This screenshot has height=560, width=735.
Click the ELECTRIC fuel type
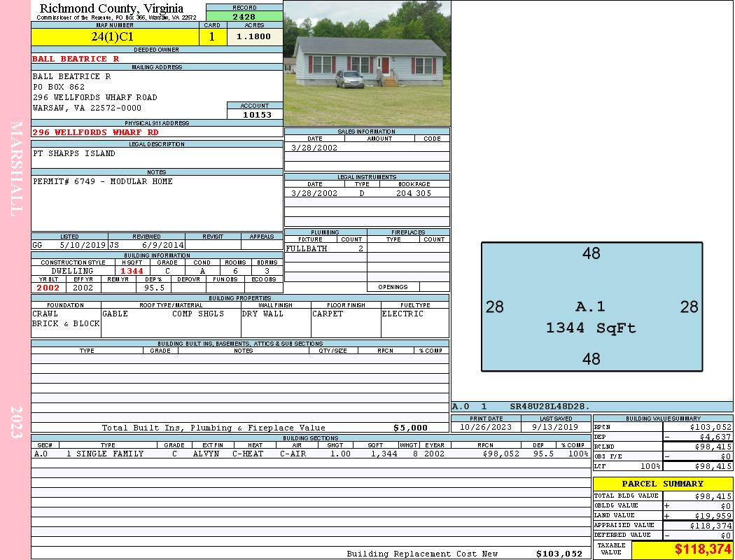point(402,314)
